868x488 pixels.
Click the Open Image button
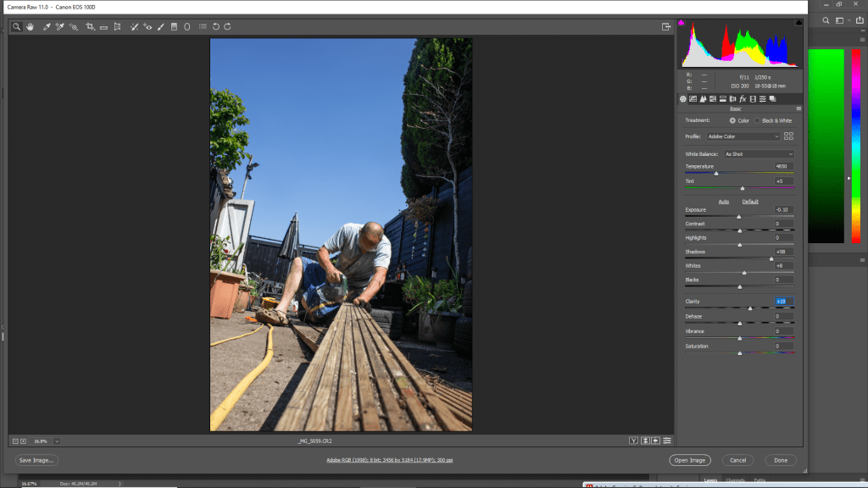point(688,460)
